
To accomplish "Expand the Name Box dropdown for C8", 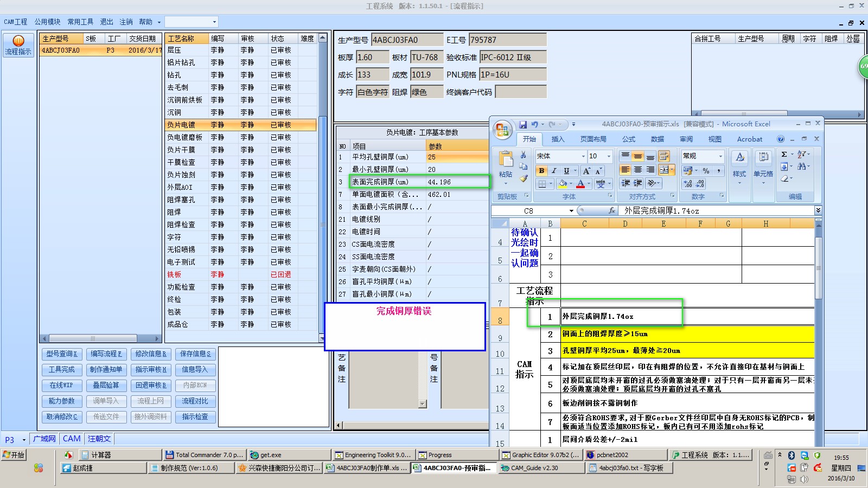I will tap(571, 211).
